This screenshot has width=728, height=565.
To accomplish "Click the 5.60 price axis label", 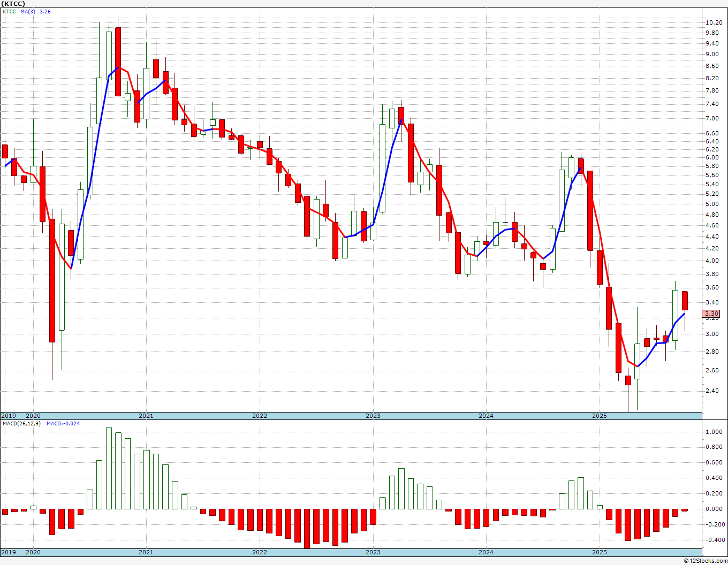I will [x=712, y=175].
